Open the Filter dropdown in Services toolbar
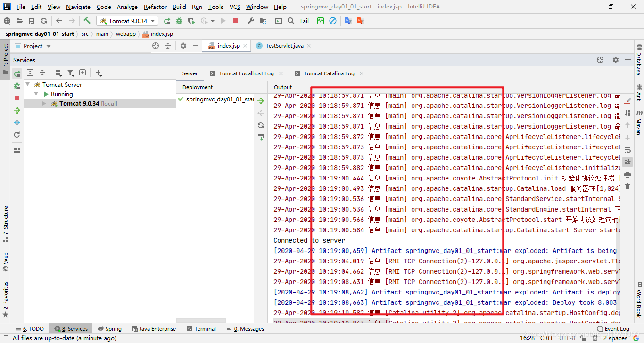This screenshot has width=644, height=343. tap(70, 73)
